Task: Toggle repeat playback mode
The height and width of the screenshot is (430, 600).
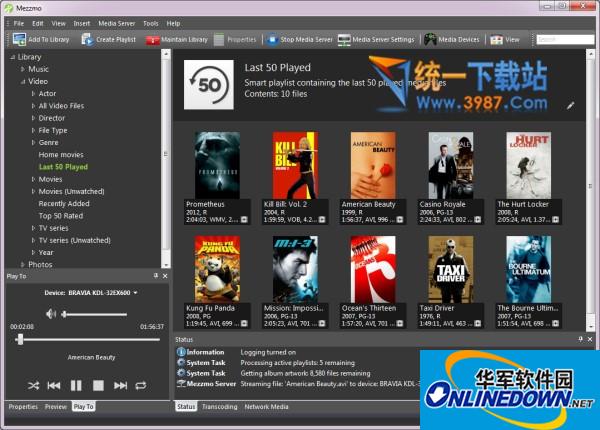Action: point(141,386)
